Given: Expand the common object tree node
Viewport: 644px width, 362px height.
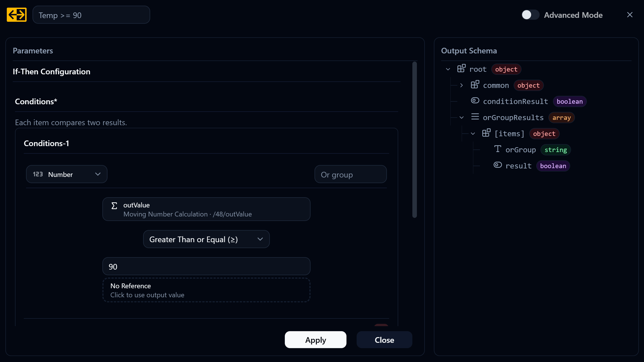Looking at the screenshot, I should 462,85.
